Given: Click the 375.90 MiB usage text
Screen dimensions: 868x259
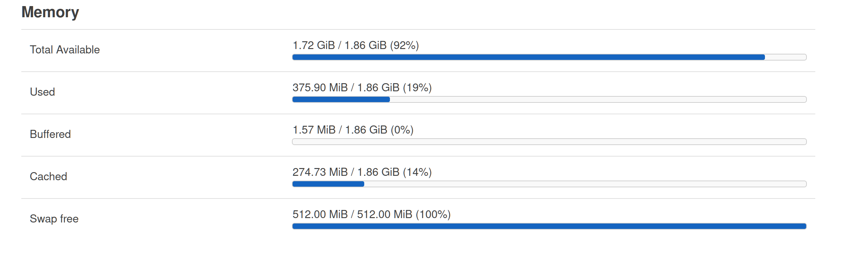Looking at the screenshot, I should click(320, 88).
